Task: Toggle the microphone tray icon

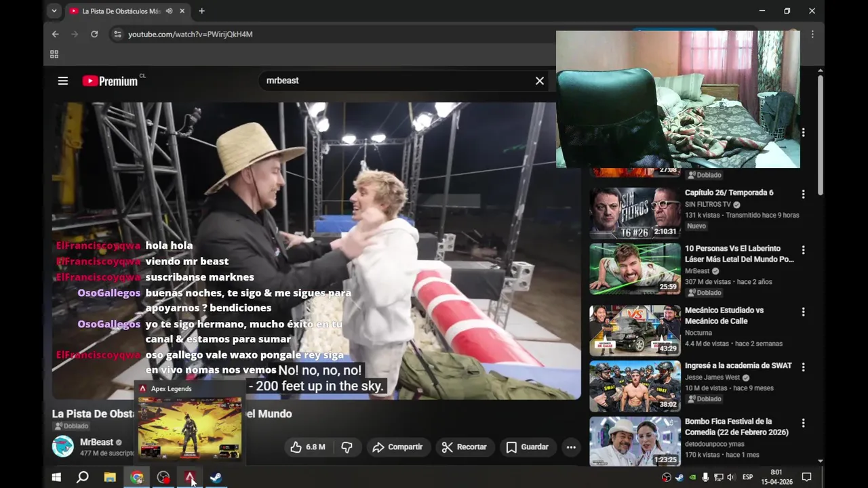Action: [x=705, y=477]
